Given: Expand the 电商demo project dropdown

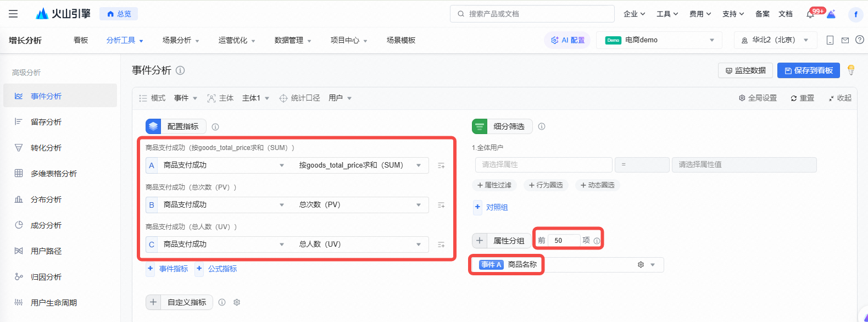Looking at the screenshot, I should click(x=658, y=40).
